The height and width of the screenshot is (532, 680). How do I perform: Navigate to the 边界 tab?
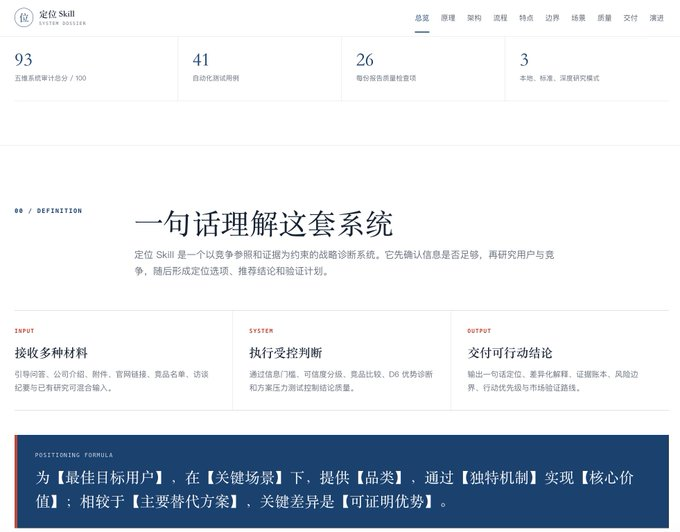point(552,18)
